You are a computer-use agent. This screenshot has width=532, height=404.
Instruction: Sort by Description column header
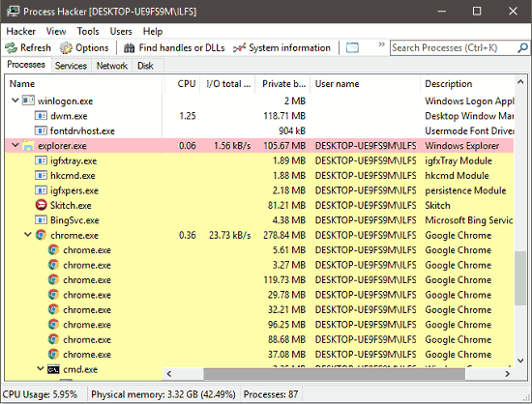pyautogui.click(x=467, y=84)
